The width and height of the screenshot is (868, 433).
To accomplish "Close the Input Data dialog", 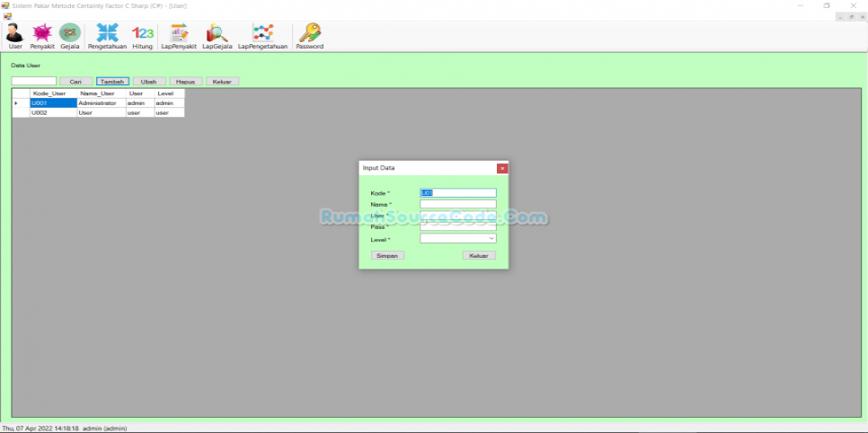I will [502, 168].
